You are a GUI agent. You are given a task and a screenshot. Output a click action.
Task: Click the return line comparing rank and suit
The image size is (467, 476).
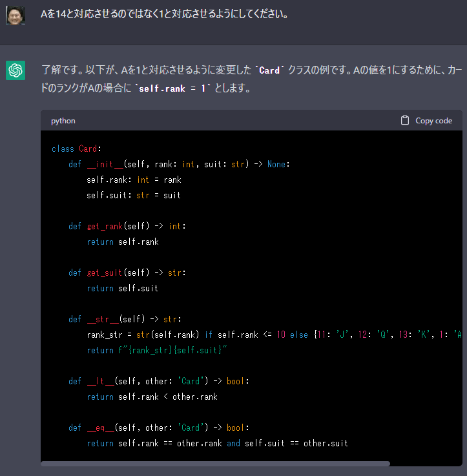tap(218, 443)
